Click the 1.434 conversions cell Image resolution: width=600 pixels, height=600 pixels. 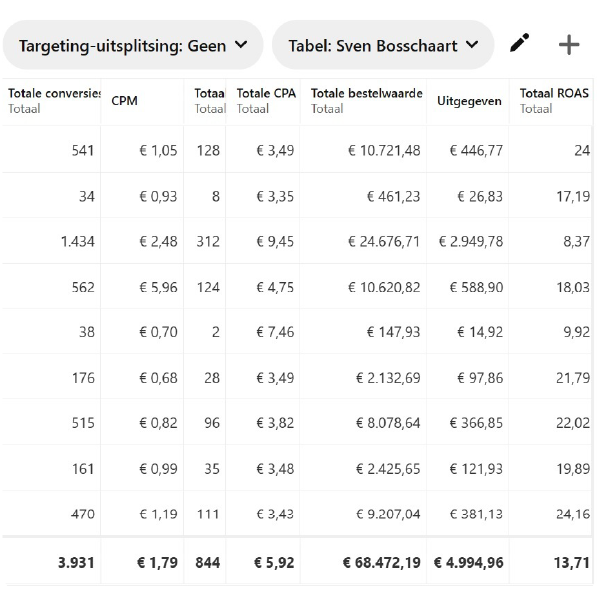click(x=78, y=241)
